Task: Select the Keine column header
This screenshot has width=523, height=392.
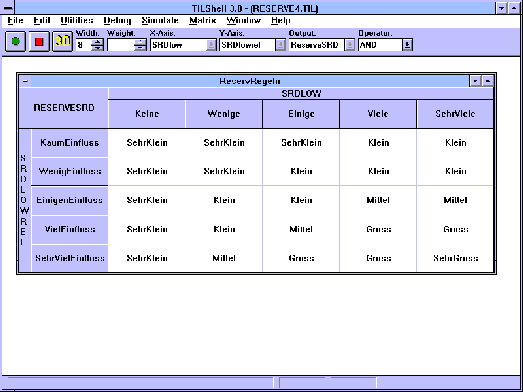Action: 147,114
